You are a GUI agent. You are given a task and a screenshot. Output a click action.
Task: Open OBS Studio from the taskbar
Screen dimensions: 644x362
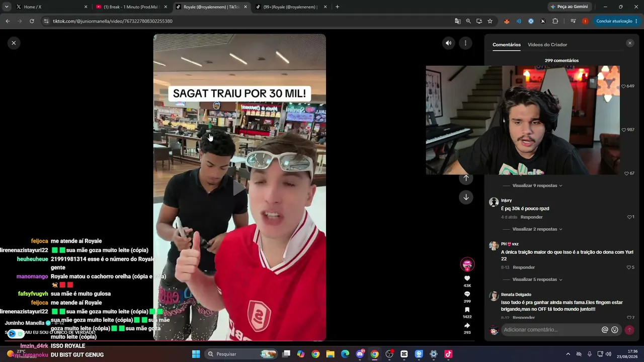tap(389, 354)
